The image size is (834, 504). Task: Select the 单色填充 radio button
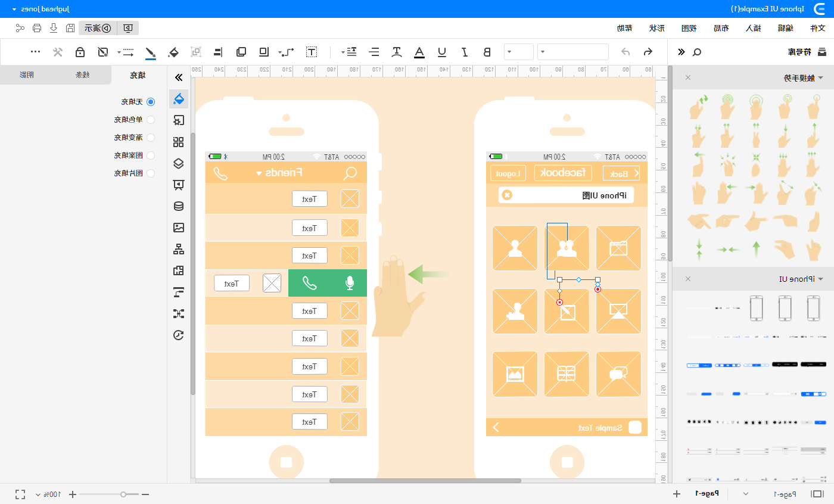(x=150, y=120)
